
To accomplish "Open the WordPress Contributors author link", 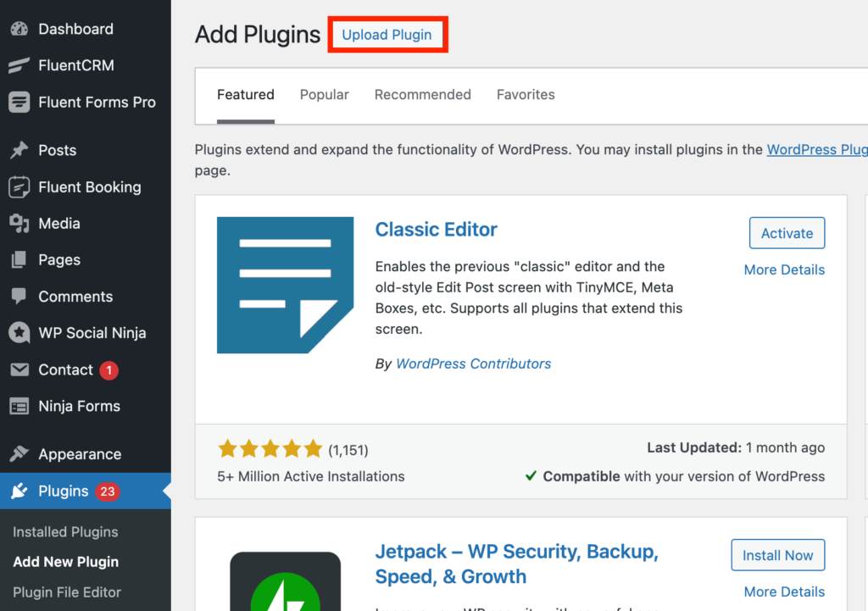I will click(473, 364).
